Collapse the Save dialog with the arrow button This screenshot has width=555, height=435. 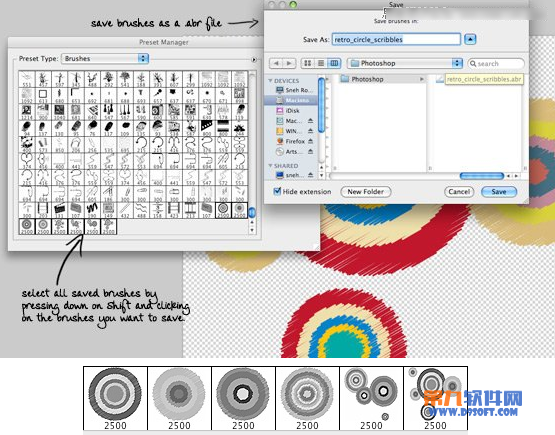point(470,39)
